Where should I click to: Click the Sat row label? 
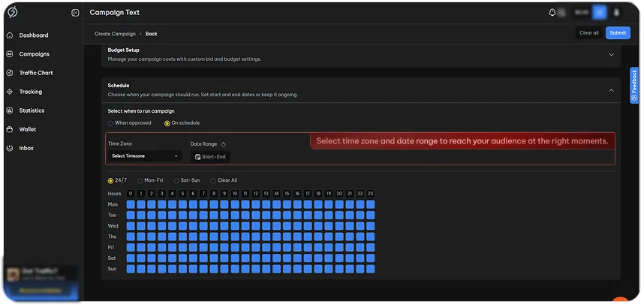pyautogui.click(x=112, y=258)
